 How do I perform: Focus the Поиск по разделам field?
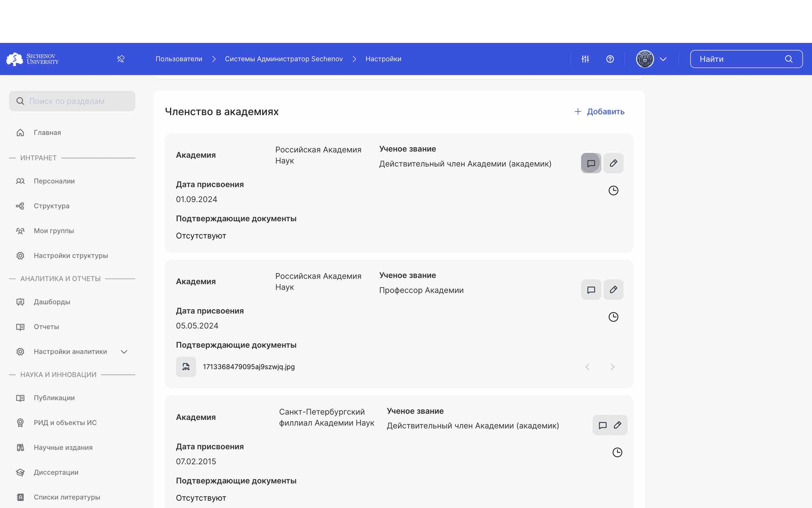coord(72,101)
